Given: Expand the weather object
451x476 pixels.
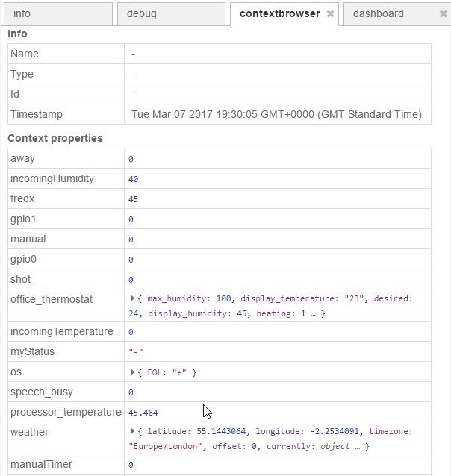Looking at the screenshot, I should (133, 431).
